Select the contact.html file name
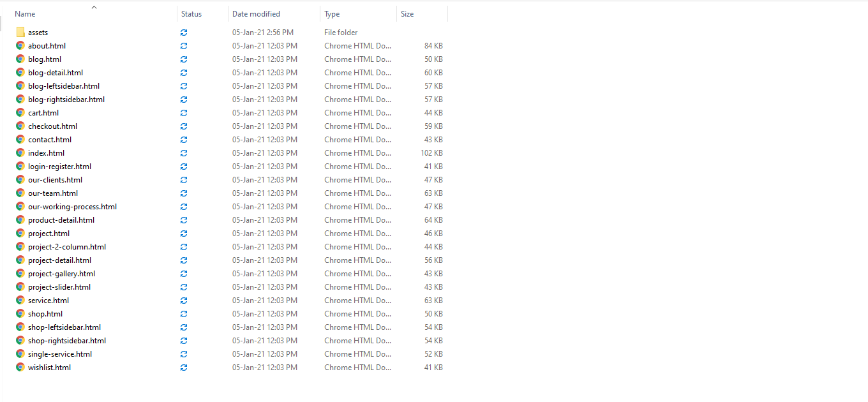Viewport: 868px width, 402px height. coord(50,140)
